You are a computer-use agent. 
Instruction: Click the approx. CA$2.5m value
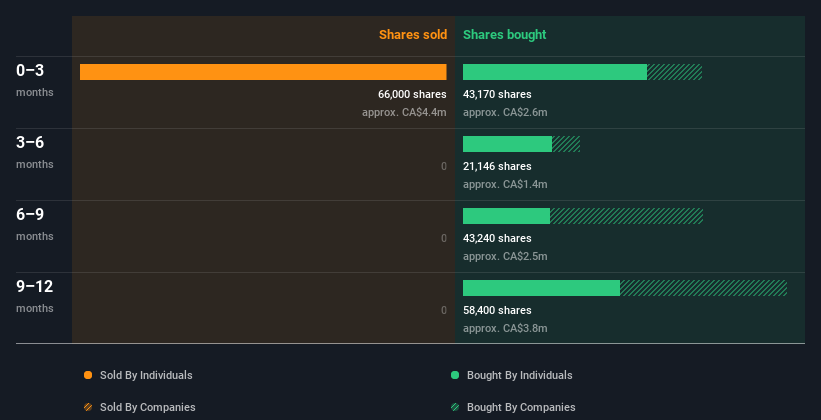point(505,257)
